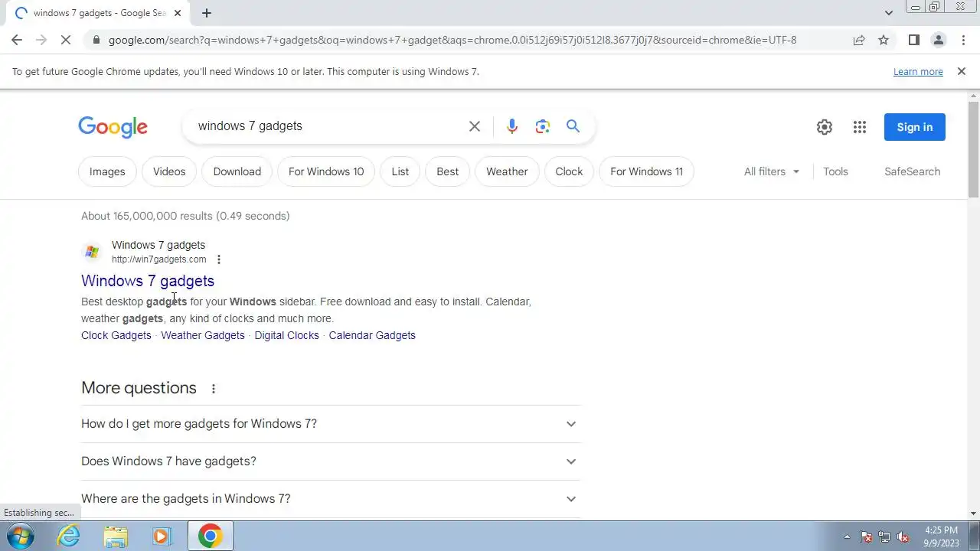Select the For Windows 10 chip
The width and height of the screenshot is (980, 551).
(x=326, y=171)
